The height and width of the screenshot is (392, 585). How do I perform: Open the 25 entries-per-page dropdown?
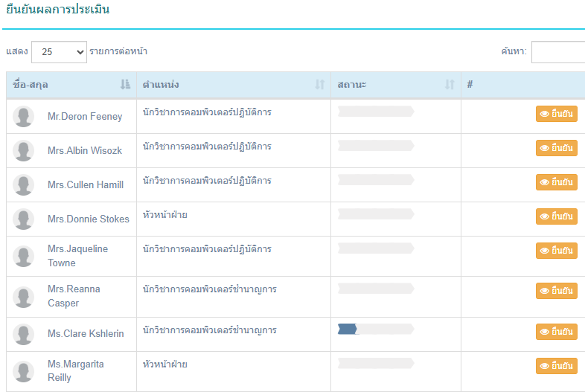(59, 52)
